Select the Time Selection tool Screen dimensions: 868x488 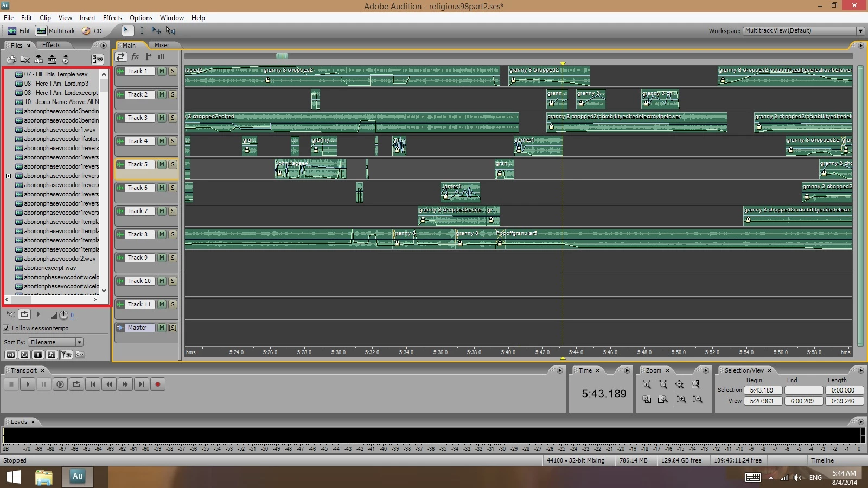(x=142, y=30)
